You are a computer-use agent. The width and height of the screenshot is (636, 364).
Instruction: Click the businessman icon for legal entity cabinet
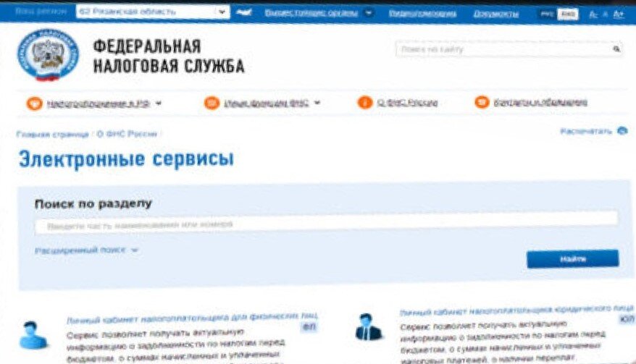(x=368, y=326)
